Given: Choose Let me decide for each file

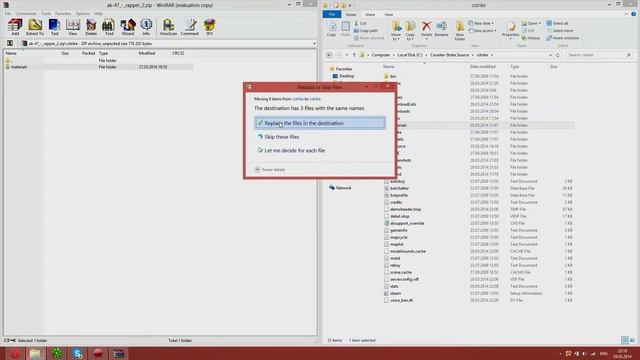Looking at the screenshot, I should pos(320,150).
